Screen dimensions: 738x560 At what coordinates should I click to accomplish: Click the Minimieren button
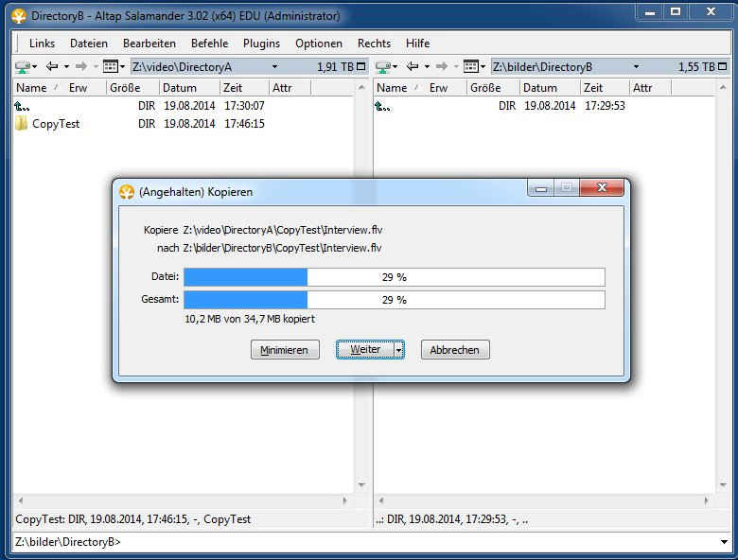coord(285,350)
